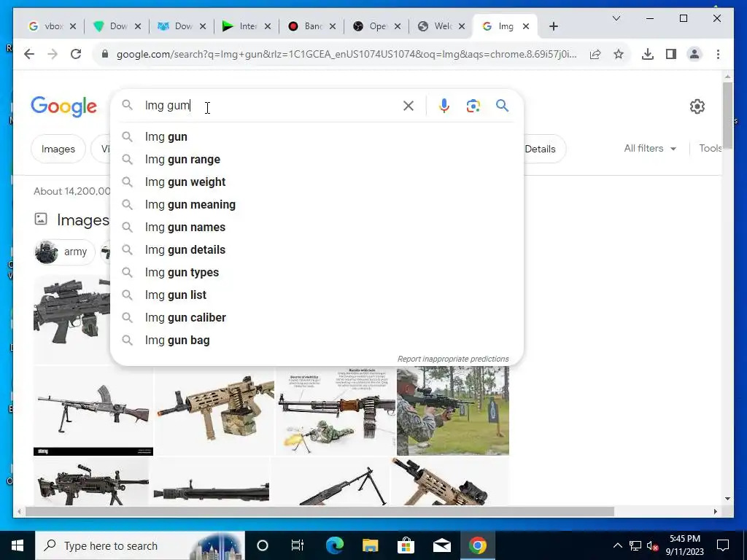Viewport: 747px width, 560px height.
Task: View site information lock icon
Action: point(105,54)
